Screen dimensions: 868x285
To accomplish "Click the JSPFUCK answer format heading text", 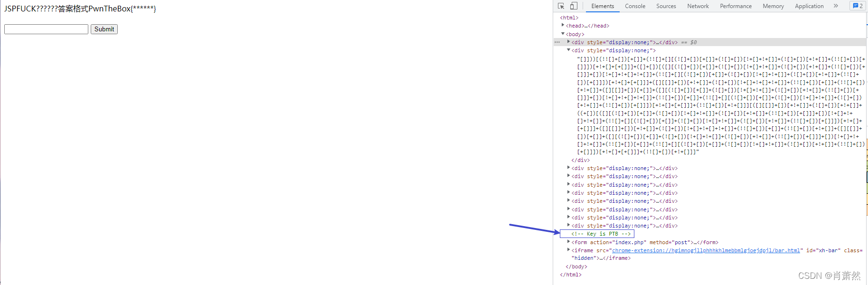I will tap(80, 9).
